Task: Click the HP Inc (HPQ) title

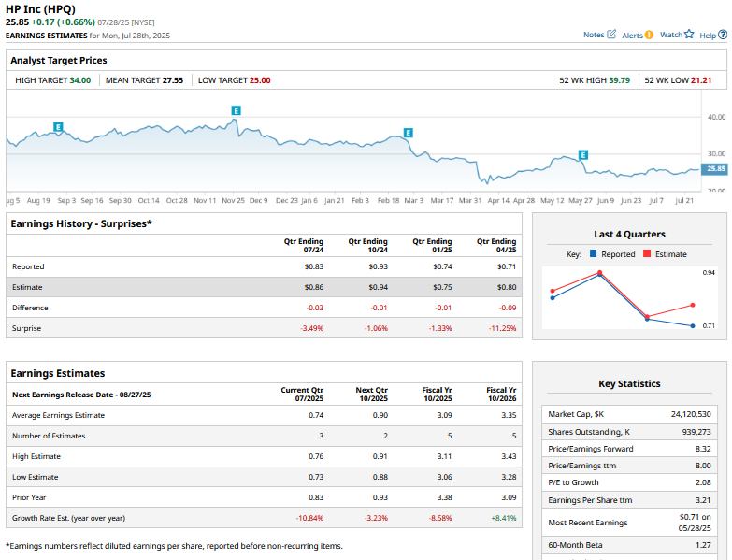Action: [40, 9]
